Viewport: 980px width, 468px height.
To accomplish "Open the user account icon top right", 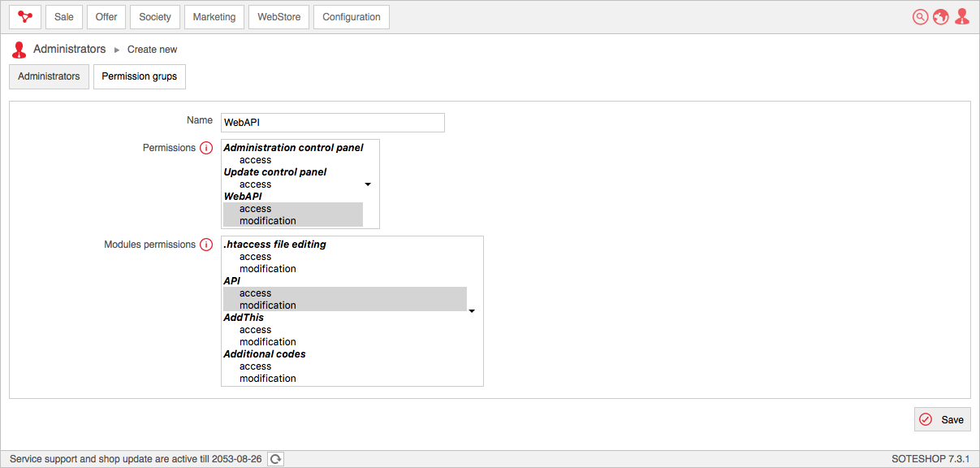I will point(962,17).
